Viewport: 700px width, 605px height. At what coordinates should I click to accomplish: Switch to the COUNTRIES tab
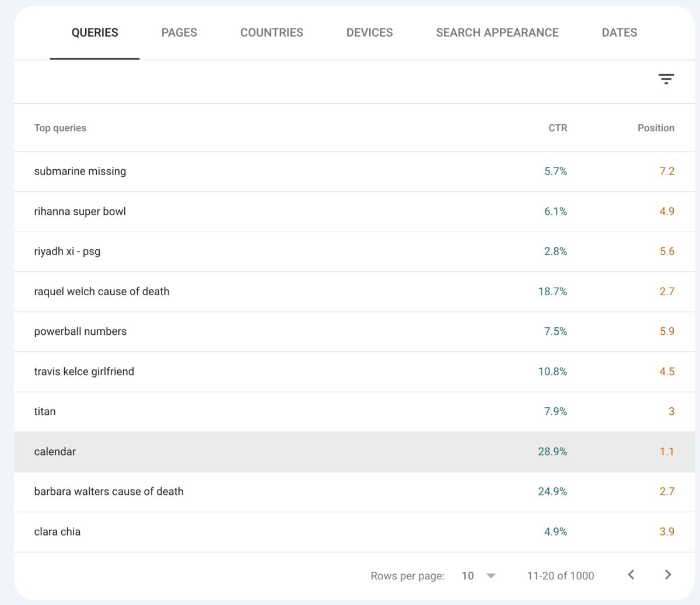click(271, 33)
